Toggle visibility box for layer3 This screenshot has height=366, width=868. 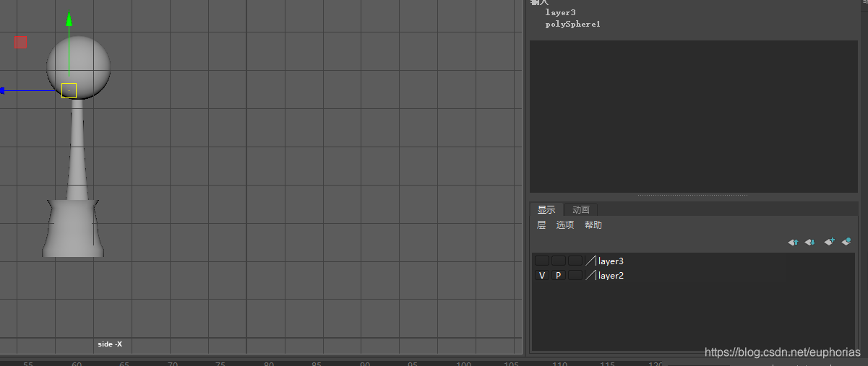542,261
